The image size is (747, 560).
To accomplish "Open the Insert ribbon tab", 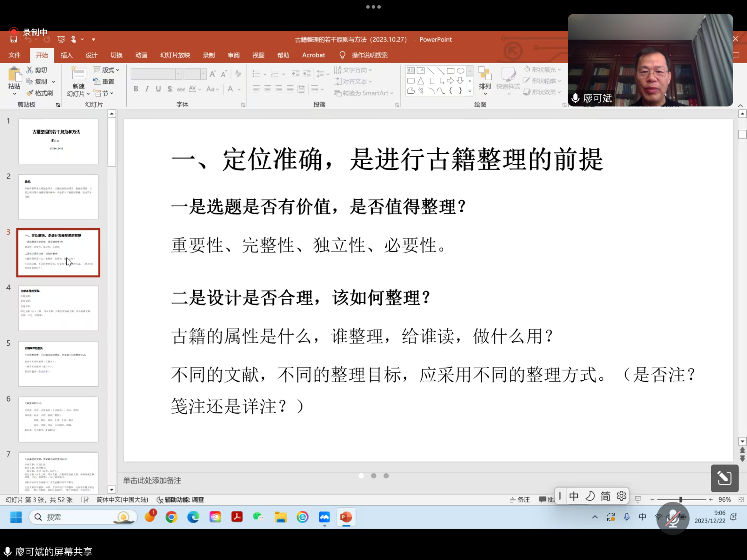I will (x=66, y=55).
